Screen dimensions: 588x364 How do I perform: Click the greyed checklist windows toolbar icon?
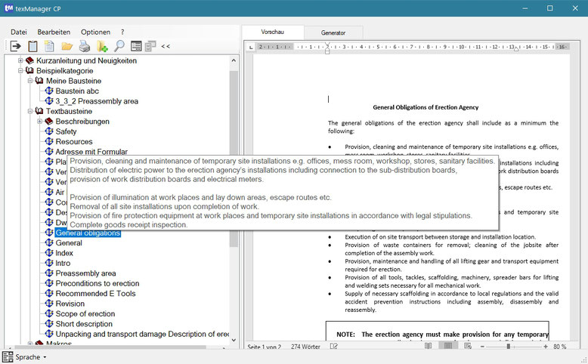point(150,46)
